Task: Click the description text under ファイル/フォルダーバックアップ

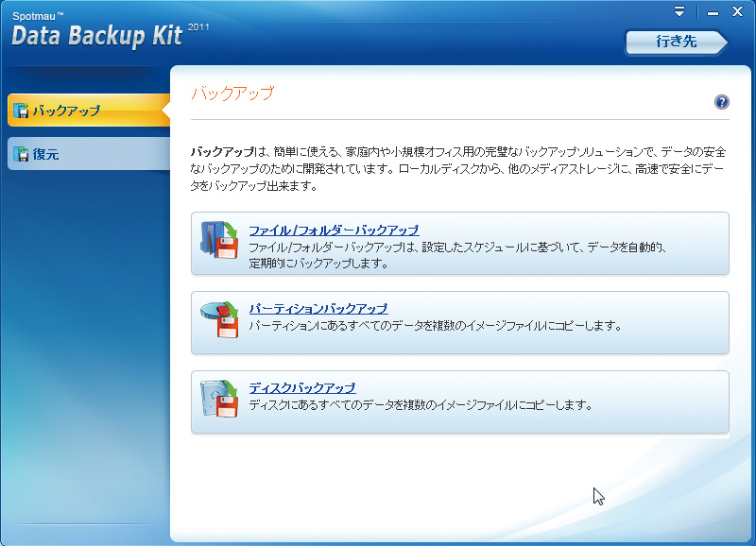Action: (457, 255)
